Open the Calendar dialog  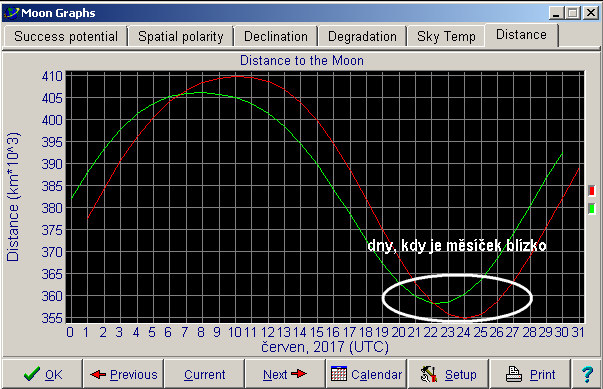click(366, 374)
